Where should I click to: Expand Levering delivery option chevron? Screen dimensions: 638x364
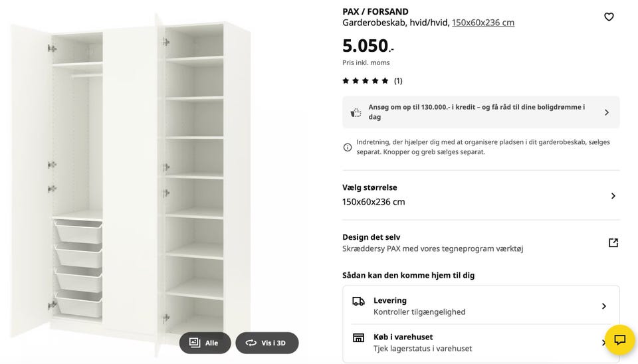coord(603,306)
